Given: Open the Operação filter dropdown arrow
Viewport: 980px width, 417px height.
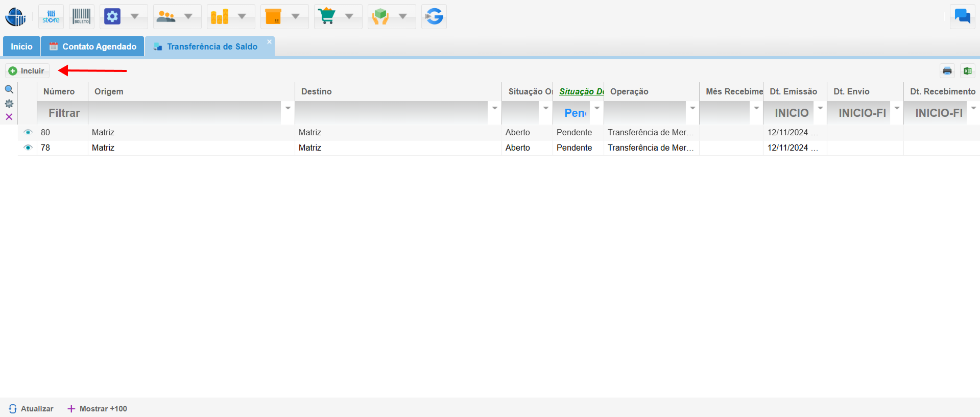Looking at the screenshot, I should (x=692, y=108).
